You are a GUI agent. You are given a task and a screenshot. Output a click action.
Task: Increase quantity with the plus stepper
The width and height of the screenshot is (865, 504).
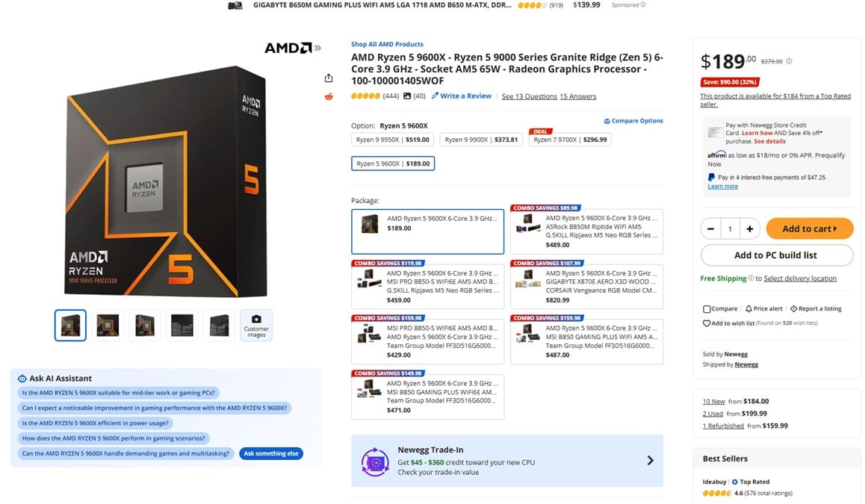tap(750, 228)
